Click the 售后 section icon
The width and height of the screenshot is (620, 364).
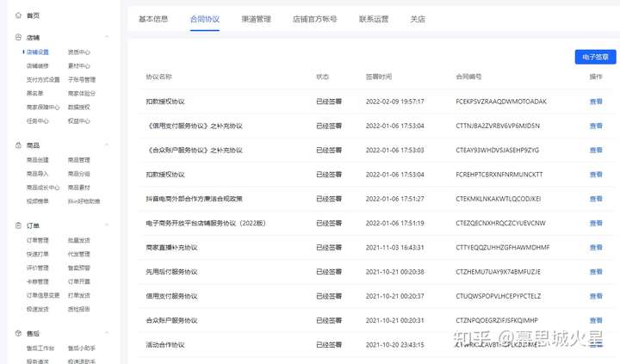(x=18, y=333)
